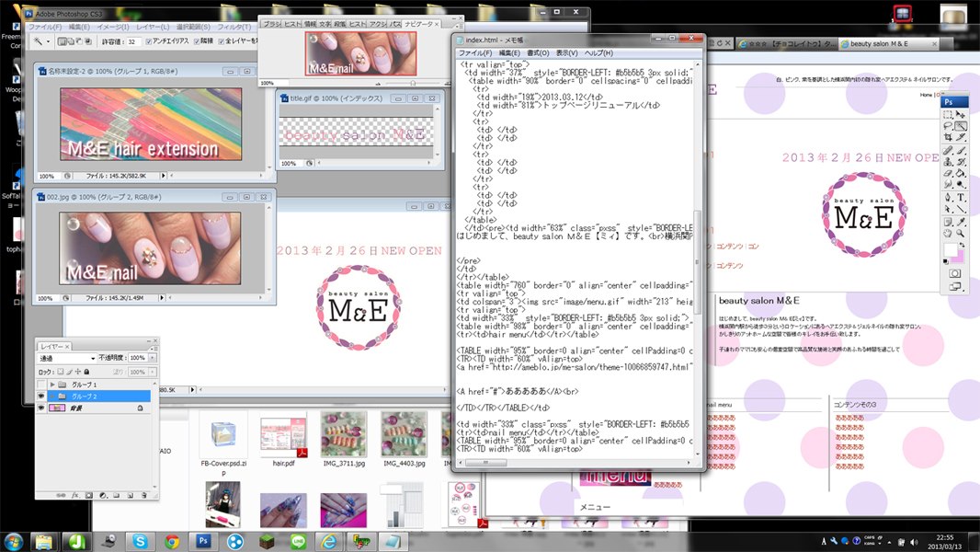The image size is (980, 552).
Task: Add a layer style with fx icon
Action: [74, 495]
